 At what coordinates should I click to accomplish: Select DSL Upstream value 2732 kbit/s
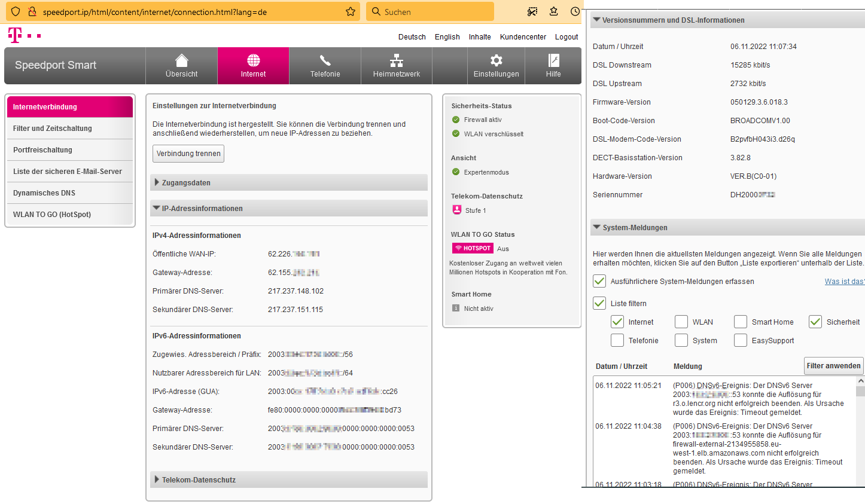[x=748, y=83]
